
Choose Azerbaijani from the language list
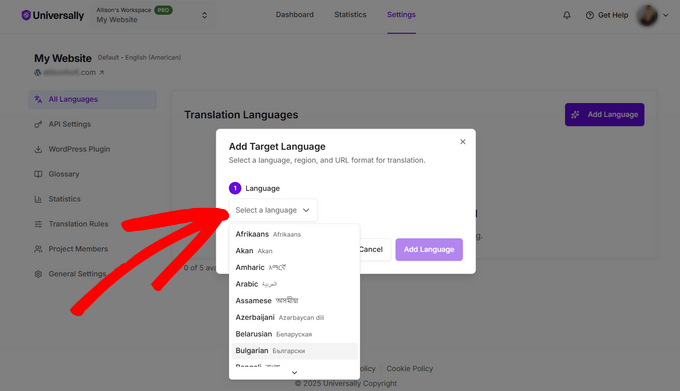point(294,317)
